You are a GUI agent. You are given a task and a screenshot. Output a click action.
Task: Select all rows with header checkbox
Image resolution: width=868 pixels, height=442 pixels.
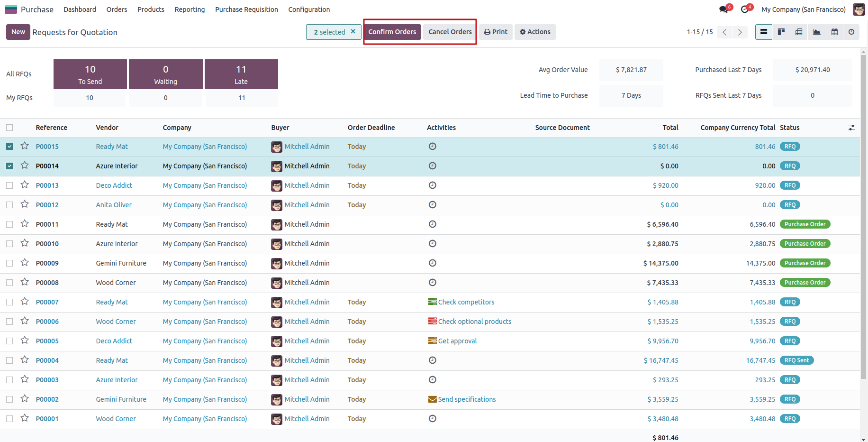click(9, 128)
